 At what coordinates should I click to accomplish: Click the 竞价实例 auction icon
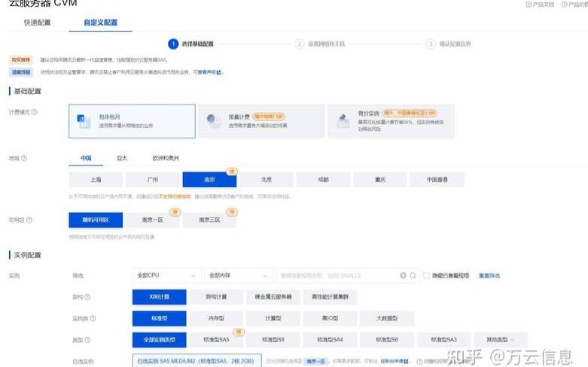[343, 121]
